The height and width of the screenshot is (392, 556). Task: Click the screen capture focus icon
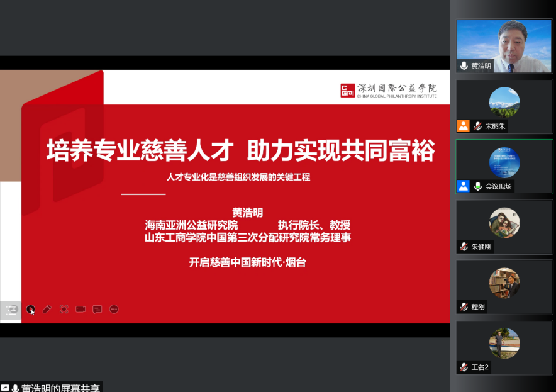coord(64,310)
